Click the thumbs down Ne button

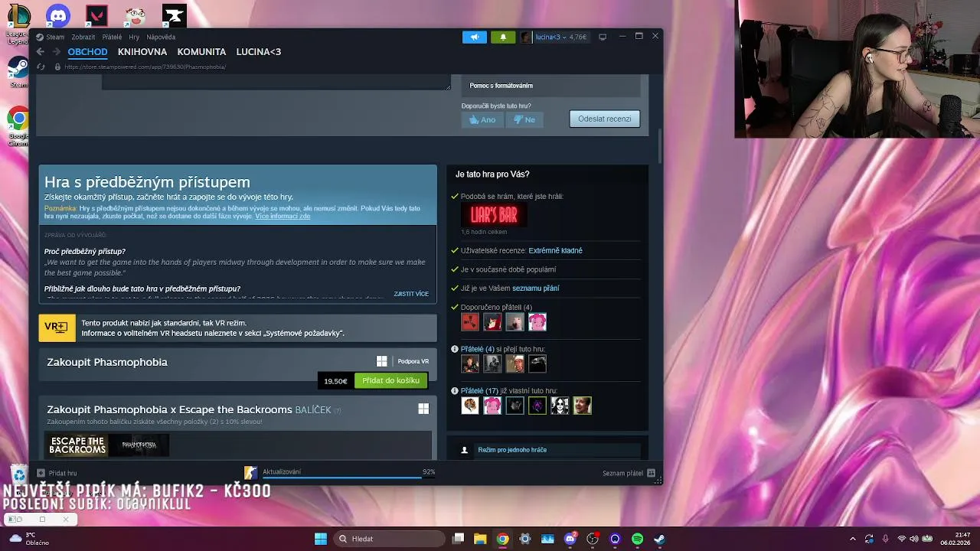click(524, 119)
